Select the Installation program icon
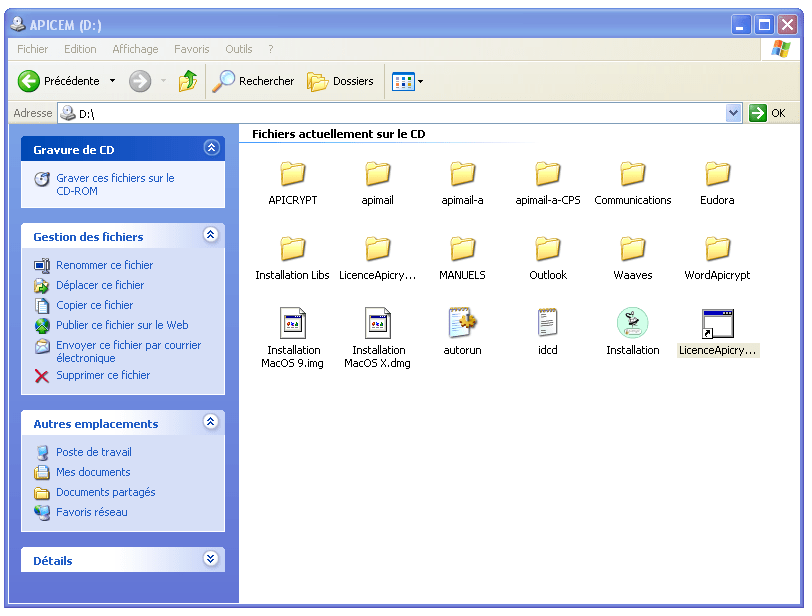 click(632, 324)
